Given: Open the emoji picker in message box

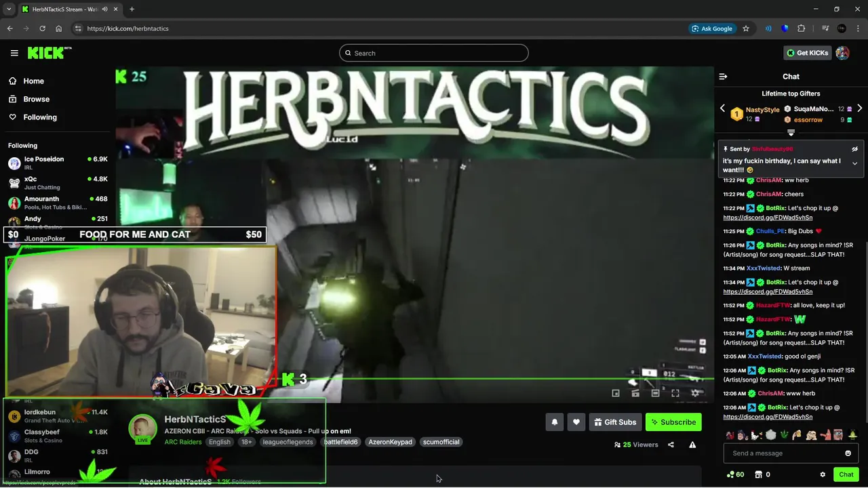Looking at the screenshot, I should point(848,453).
